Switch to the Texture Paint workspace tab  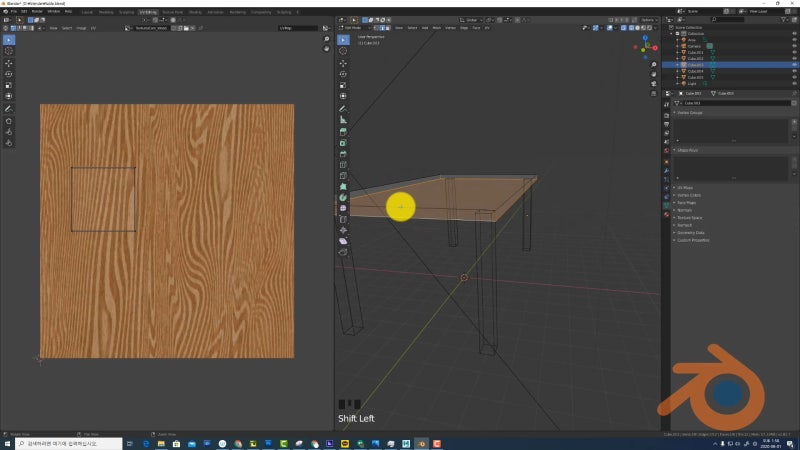[172, 12]
